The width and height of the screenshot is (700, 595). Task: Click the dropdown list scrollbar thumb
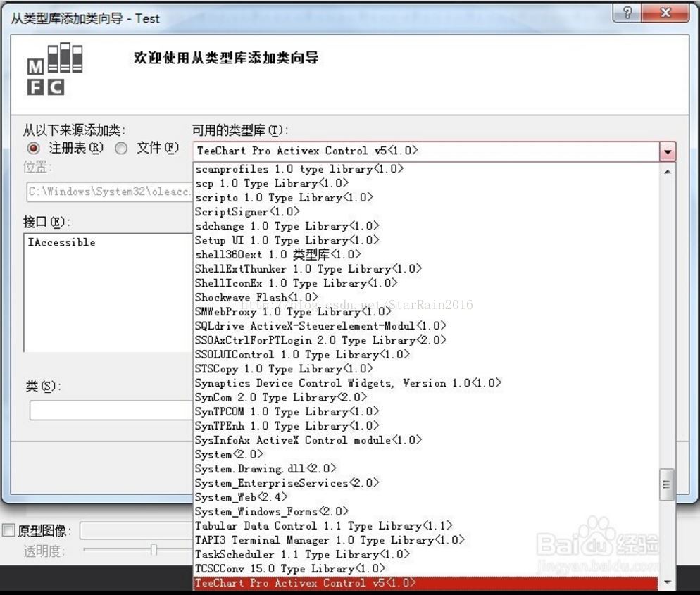click(666, 484)
